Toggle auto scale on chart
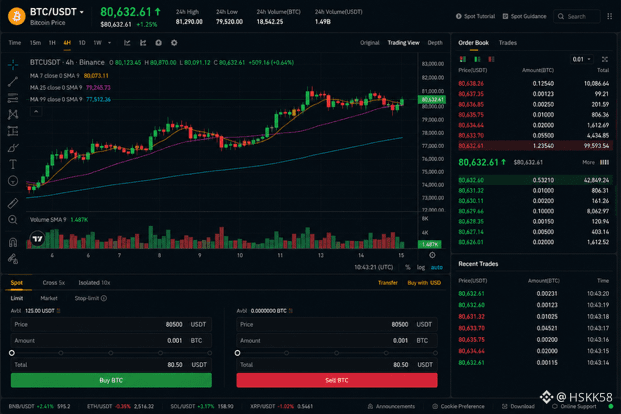 pyautogui.click(x=437, y=267)
